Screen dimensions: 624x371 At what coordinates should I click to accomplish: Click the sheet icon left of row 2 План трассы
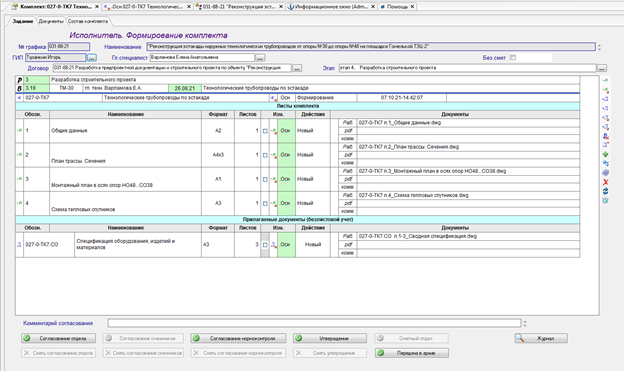click(x=19, y=154)
